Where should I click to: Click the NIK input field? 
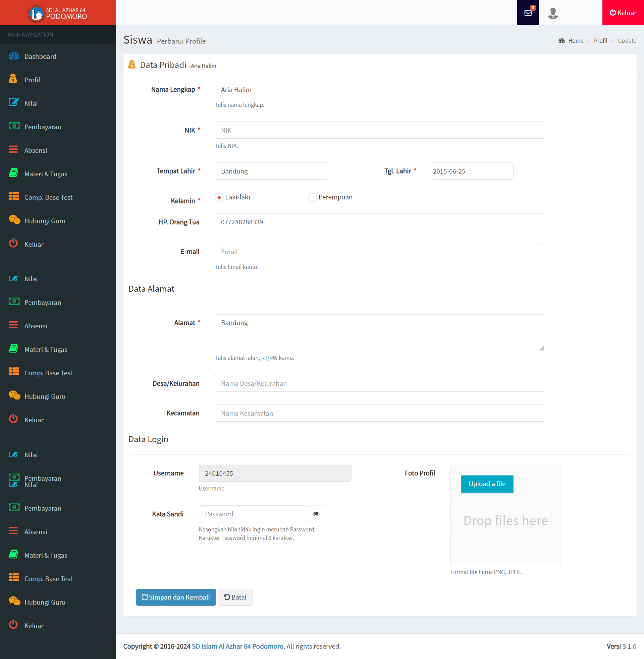(379, 130)
